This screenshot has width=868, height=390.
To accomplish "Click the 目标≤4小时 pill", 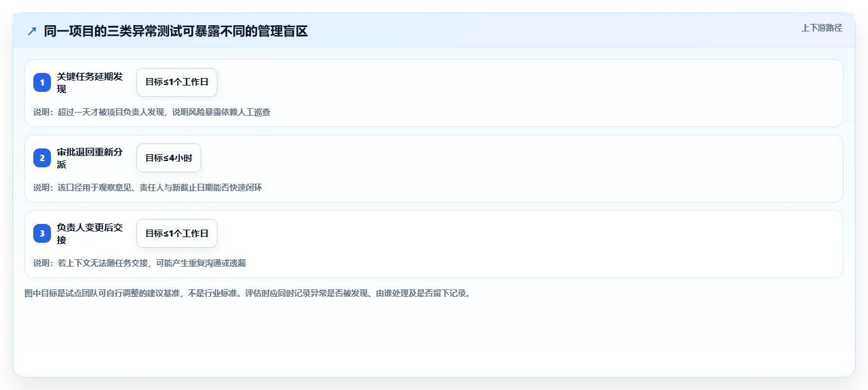I will pyautogui.click(x=168, y=158).
